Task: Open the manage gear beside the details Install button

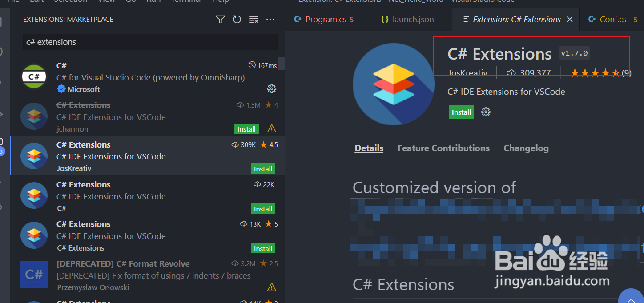Action: [x=486, y=112]
